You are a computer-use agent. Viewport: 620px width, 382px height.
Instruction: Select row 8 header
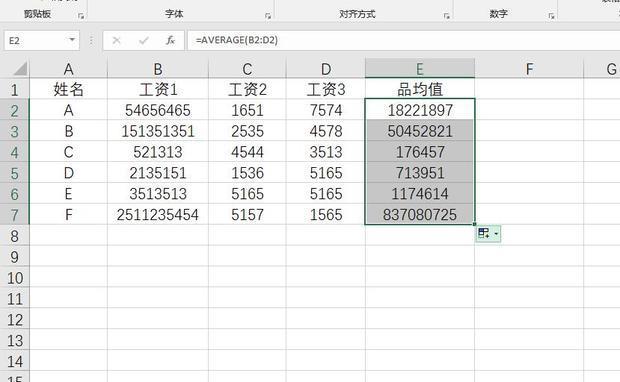click(x=15, y=236)
